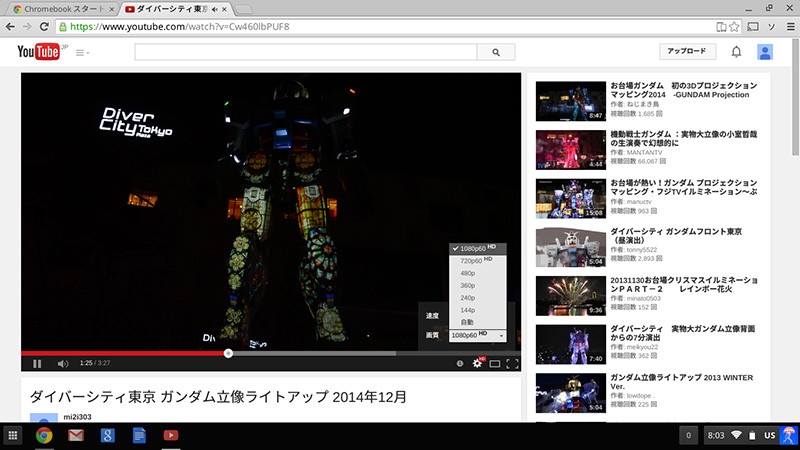This screenshot has height=450, width=800.
Task: Open thumbnail of the 9:36 fireworks video
Action: (570, 296)
